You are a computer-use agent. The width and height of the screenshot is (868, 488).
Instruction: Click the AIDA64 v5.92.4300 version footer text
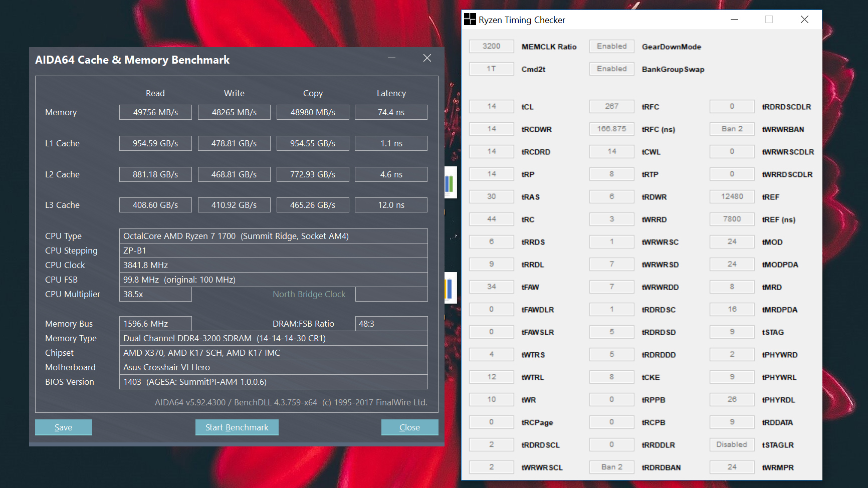[x=291, y=402]
